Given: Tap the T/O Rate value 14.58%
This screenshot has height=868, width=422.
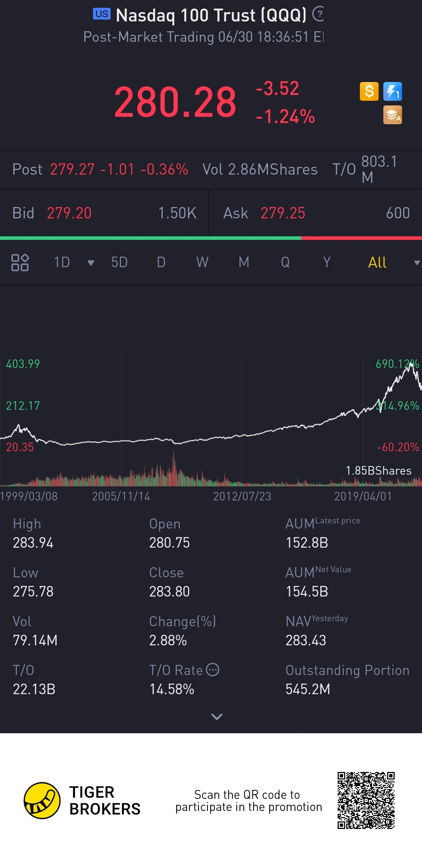Looking at the screenshot, I should pyautogui.click(x=172, y=689).
